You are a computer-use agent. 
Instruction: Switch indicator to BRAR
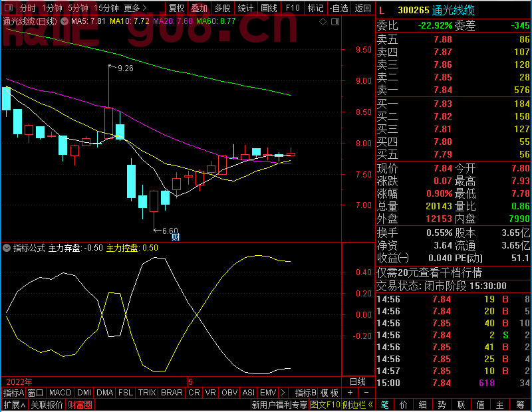tap(172, 393)
